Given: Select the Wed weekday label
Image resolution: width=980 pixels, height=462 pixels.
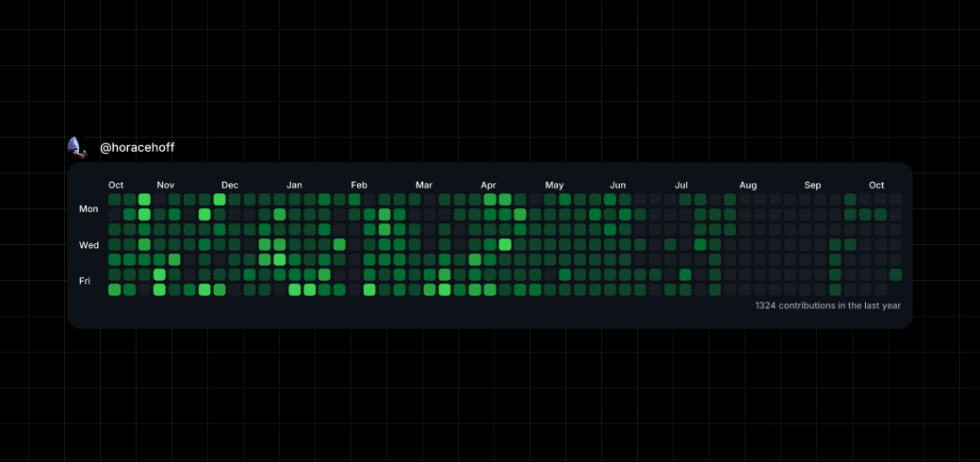Looking at the screenshot, I should click(89, 245).
